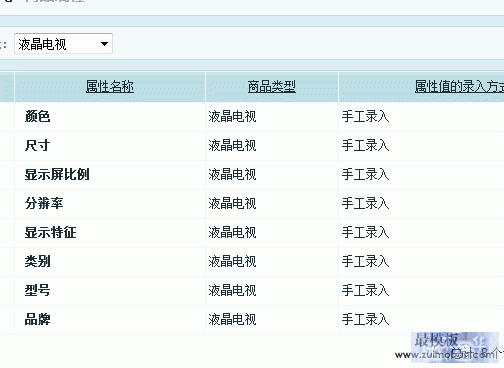Click 手工录入 cell in 分辨率 row
The width and height of the screenshot is (504, 368).
click(x=365, y=204)
